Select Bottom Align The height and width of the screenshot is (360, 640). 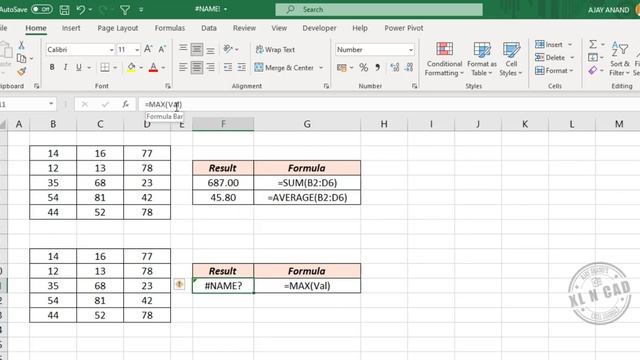(x=210, y=49)
